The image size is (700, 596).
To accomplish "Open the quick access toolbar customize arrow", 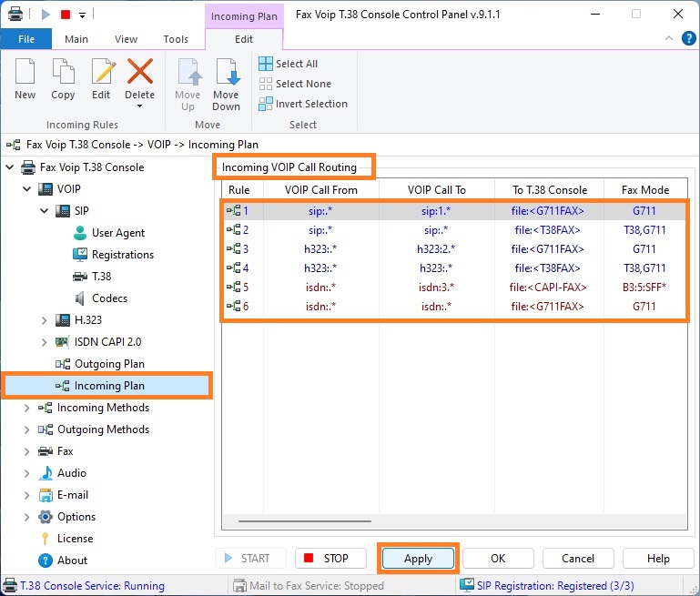I will (82, 15).
